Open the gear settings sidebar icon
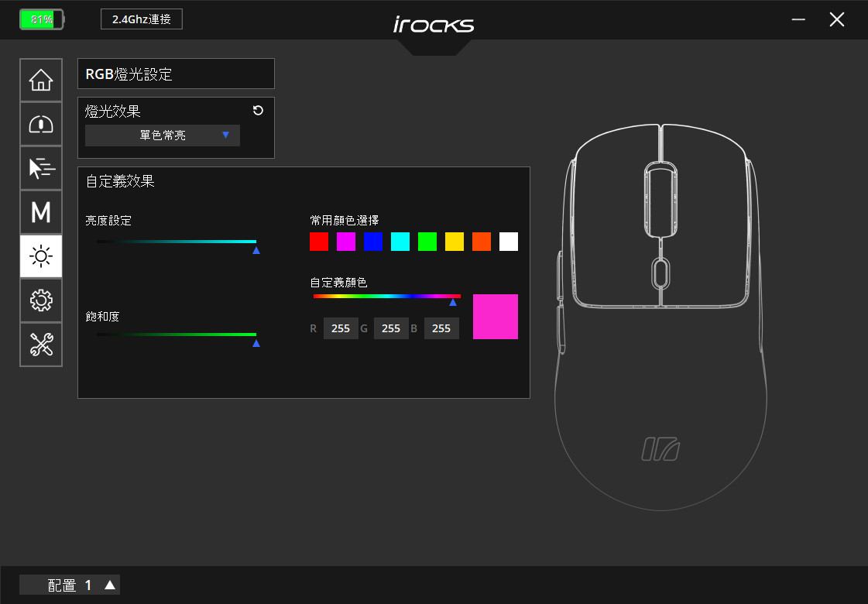Viewport: 868px width, 604px height. (x=41, y=300)
